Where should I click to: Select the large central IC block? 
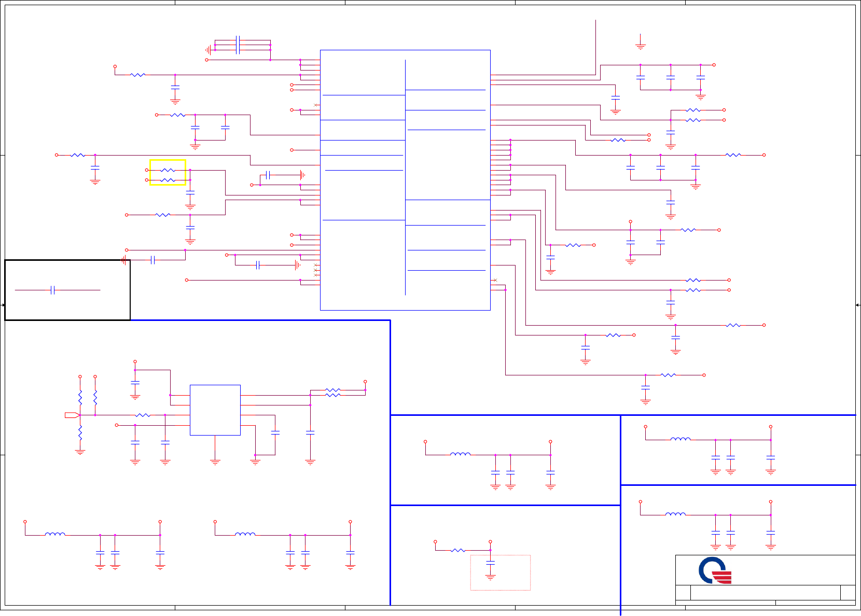(x=405, y=180)
